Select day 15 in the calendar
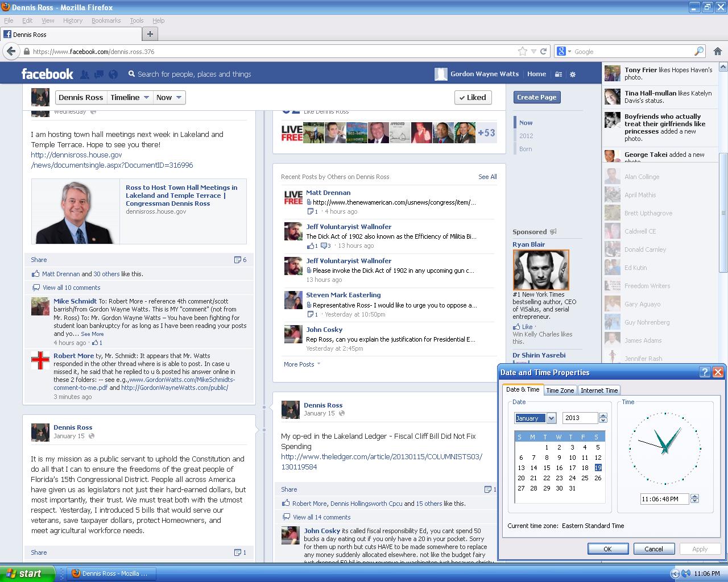728x582 pixels. coord(547,468)
